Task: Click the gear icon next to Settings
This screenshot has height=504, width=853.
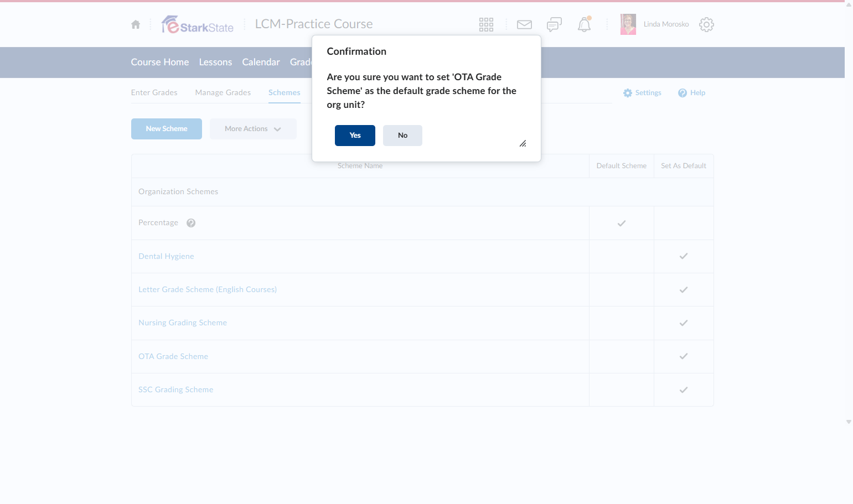Action: pos(628,93)
